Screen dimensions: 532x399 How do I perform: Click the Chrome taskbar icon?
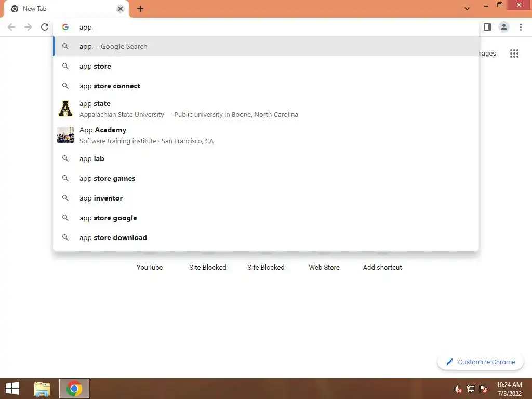click(74, 389)
